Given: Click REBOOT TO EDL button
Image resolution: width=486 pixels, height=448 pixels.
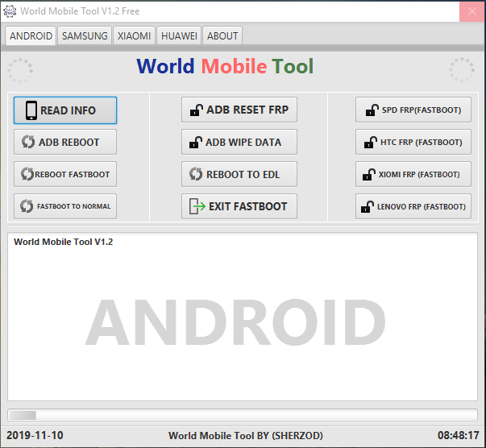Looking at the screenshot, I should point(239,174).
